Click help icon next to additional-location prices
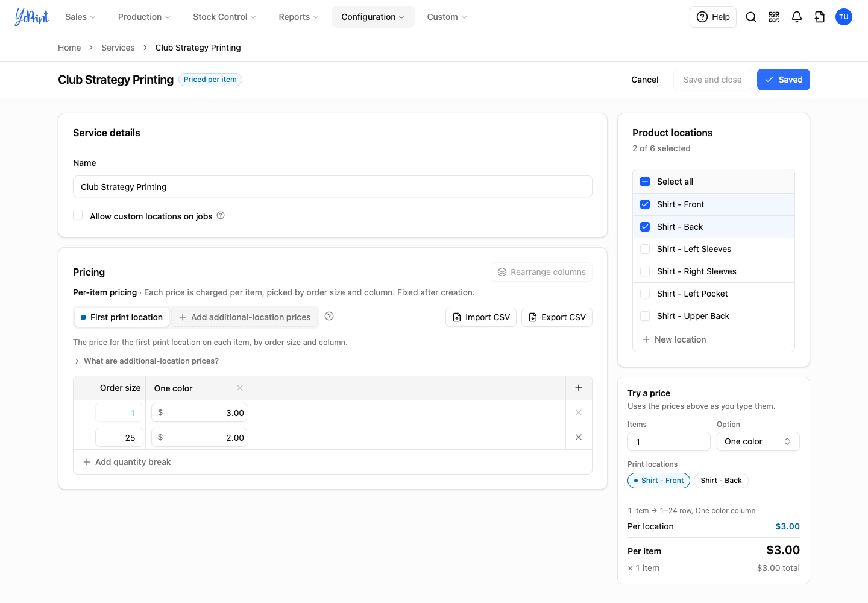 pyautogui.click(x=329, y=316)
